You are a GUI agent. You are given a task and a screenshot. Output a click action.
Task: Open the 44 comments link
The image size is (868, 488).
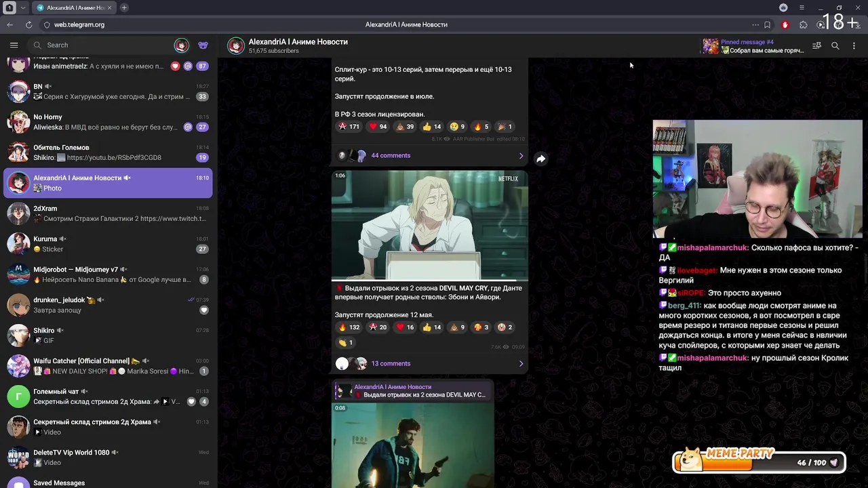coord(391,155)
